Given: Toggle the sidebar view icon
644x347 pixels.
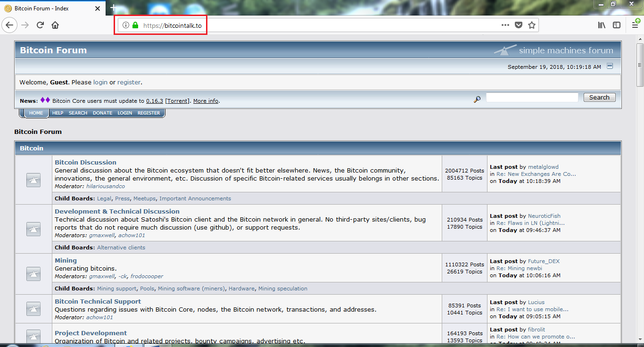Looking at the screenshot, I should (x=617, y=25).
